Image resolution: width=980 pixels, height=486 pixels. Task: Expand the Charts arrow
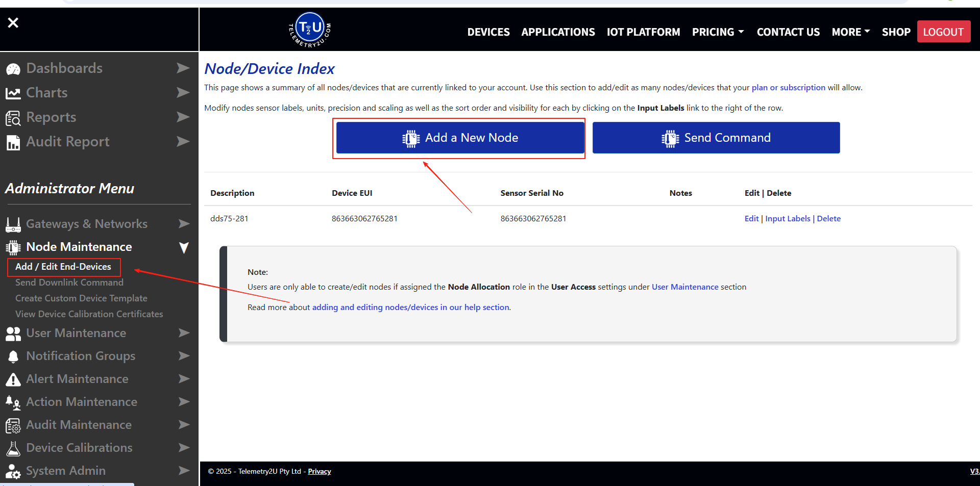(x=183, y=92)
